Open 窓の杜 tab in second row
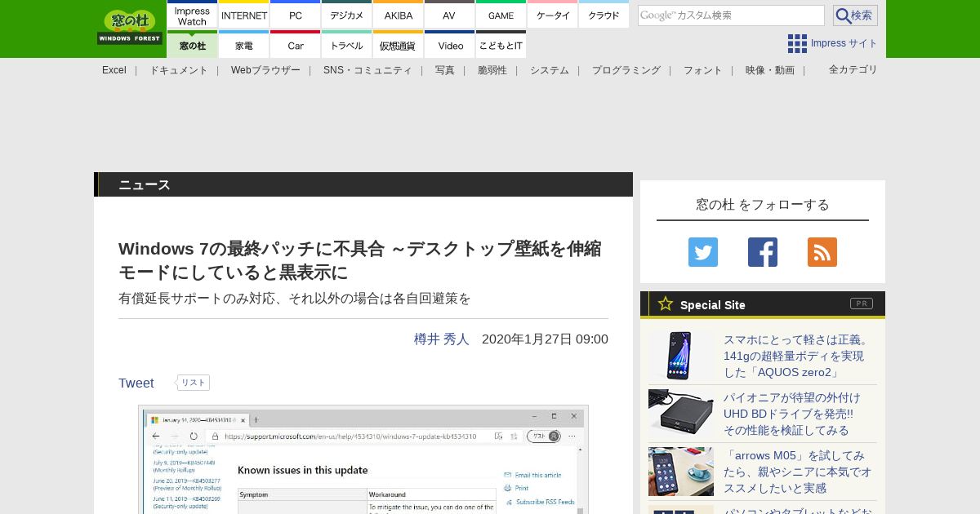Screen dimensions: 980x514 tap(193, 45)
